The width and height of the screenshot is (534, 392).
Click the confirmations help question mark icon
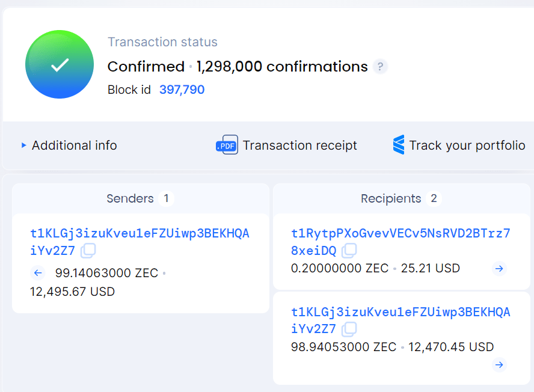point(380,67)
